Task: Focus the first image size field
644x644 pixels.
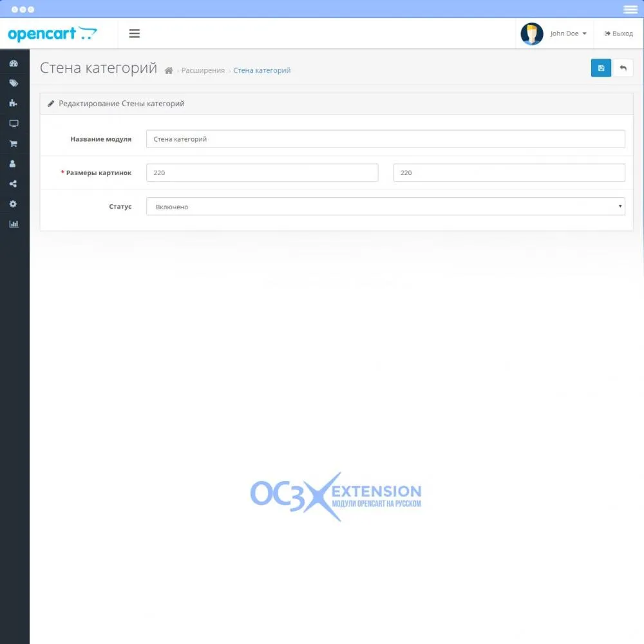Action: [x=262, y=173]
